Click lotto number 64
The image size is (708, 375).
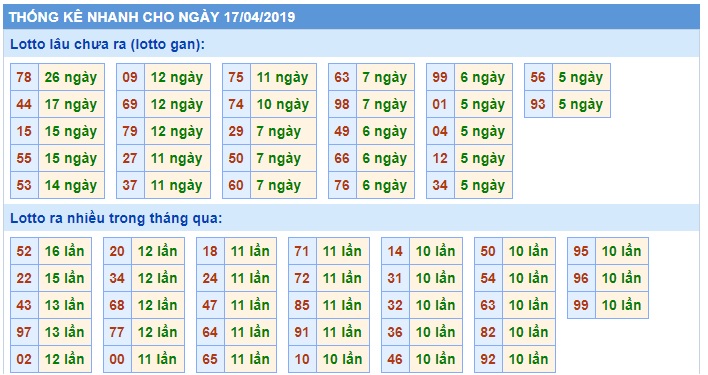click(x=210, y=332)
